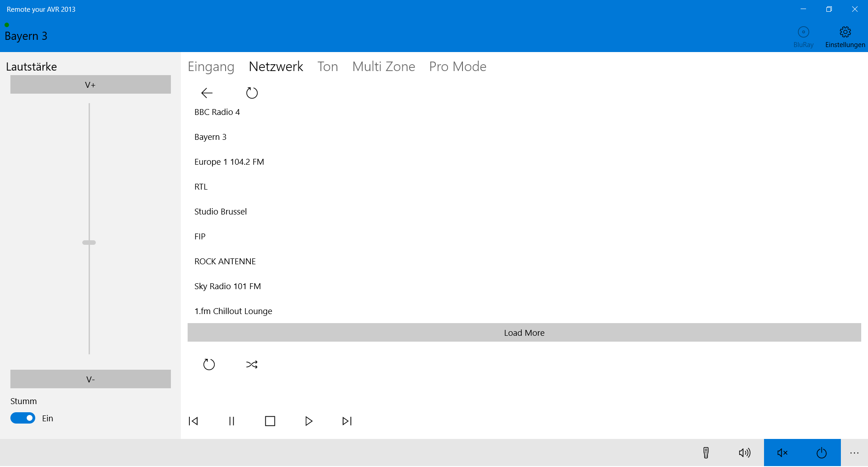
Task: Restore down the application window
Action: click(x=829, y=9)
